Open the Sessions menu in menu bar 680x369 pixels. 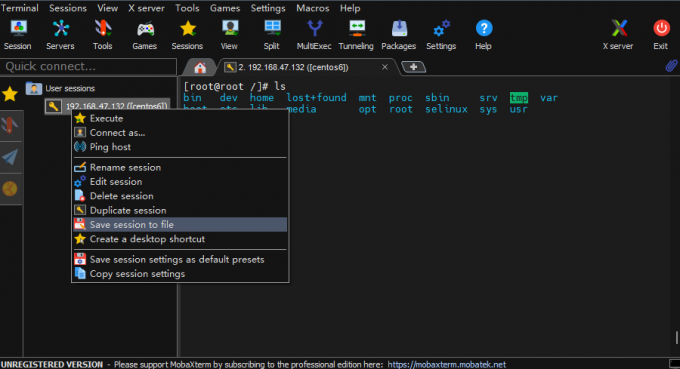pos(68,8)
